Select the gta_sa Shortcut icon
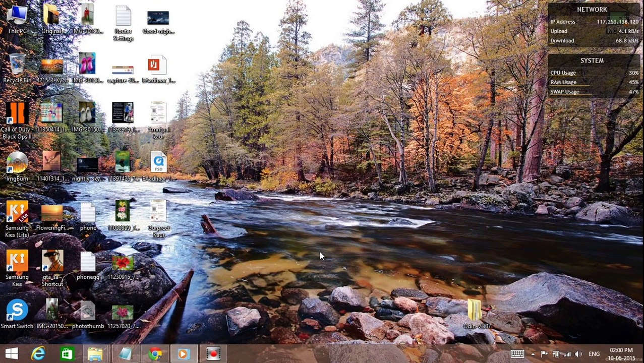 (52, 269)
